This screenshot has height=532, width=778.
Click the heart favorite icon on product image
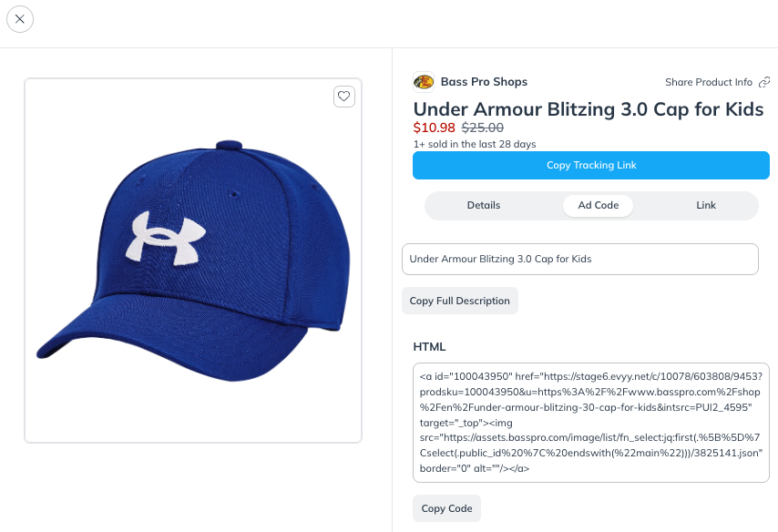tap(343, 96)
